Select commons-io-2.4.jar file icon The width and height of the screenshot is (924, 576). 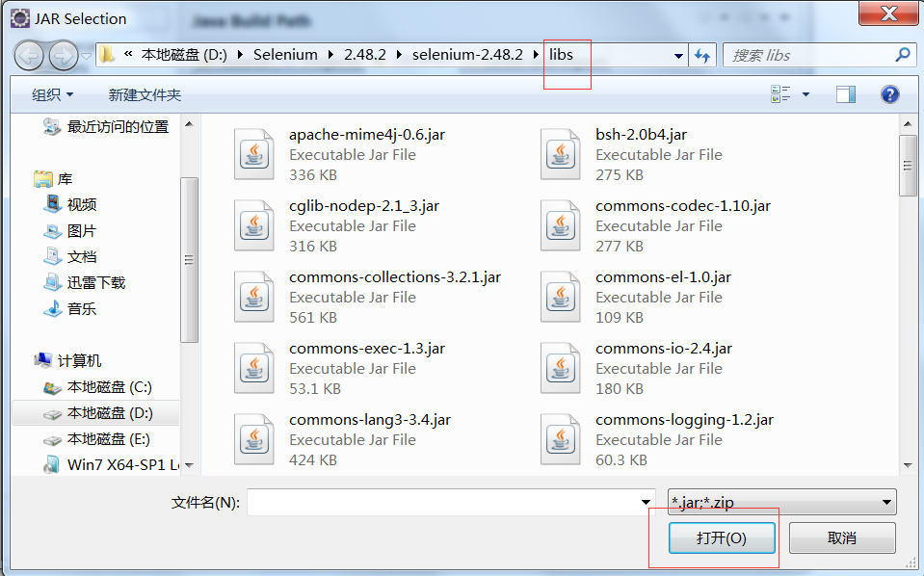click(x=561, y=368)
